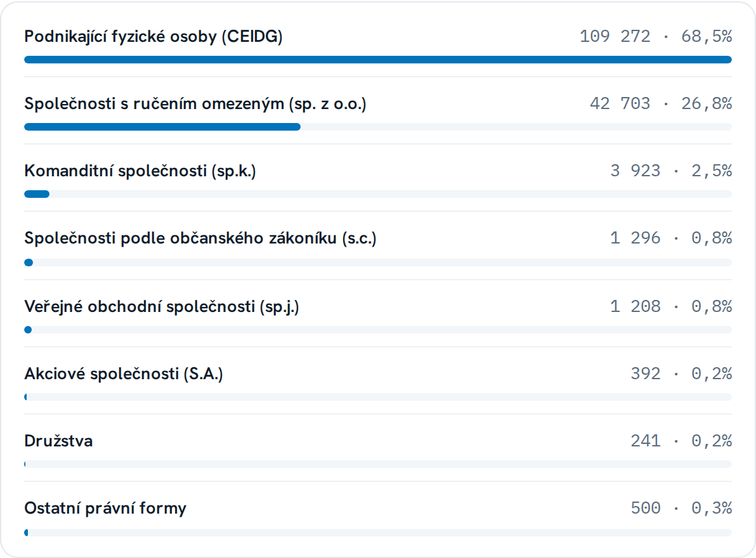Image resolution: width=756 pixels, height=558 pixels.
Task: Click the 2,5% share value
Action: (x=712, y=171)
